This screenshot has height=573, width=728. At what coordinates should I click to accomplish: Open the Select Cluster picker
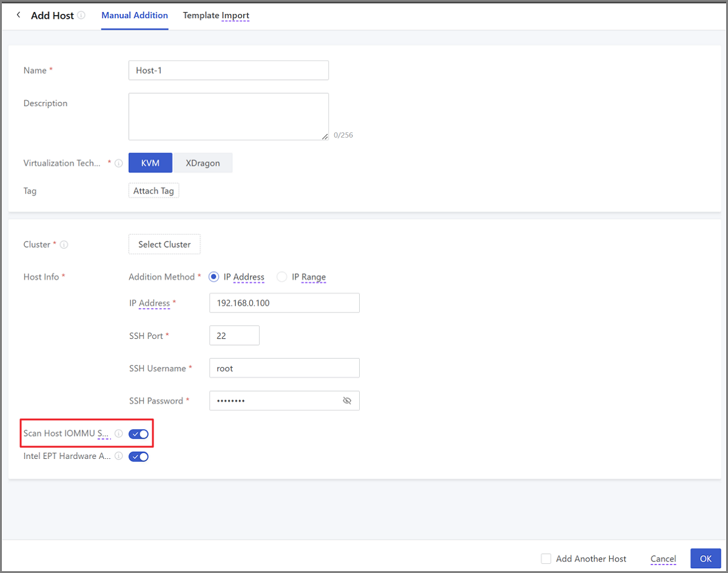click(164, 245)
